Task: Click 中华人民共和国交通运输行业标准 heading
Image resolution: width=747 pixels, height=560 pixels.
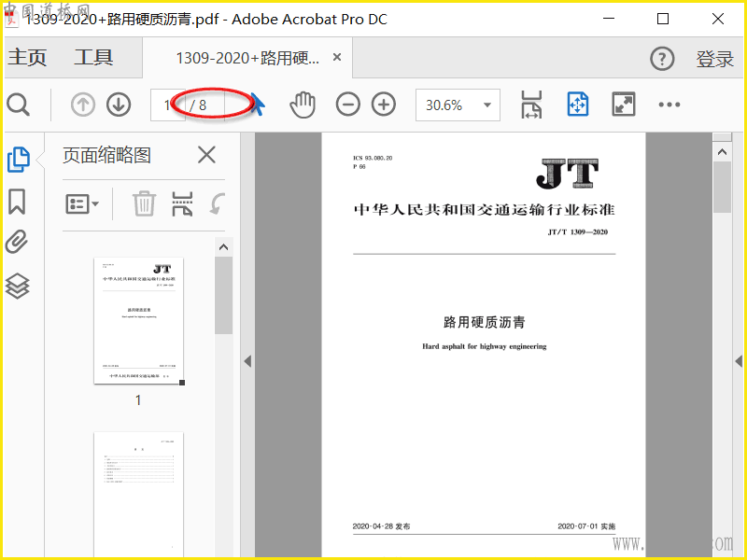Action: [484, 209]
